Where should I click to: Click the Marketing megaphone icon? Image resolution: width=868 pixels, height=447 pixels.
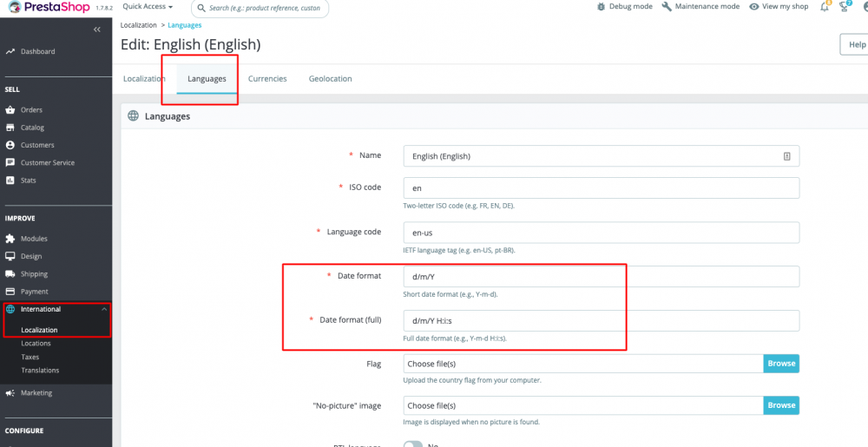[x=10, y=393]
